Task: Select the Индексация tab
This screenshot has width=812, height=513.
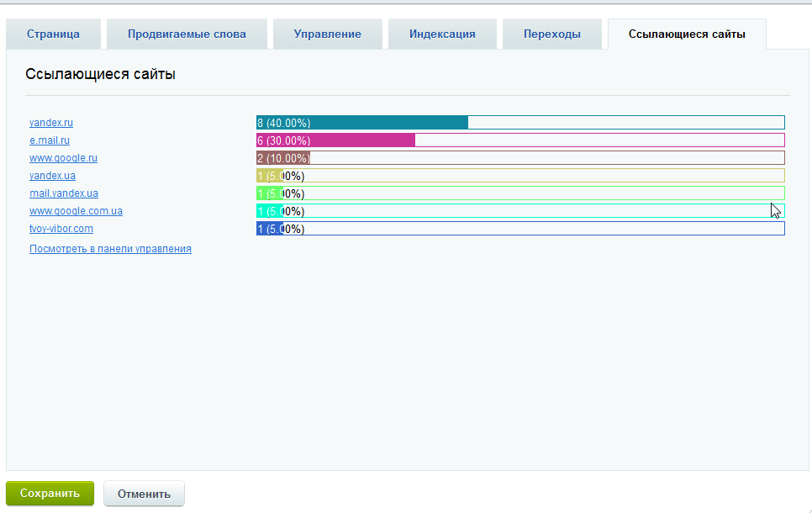Action: pos(442,34)
